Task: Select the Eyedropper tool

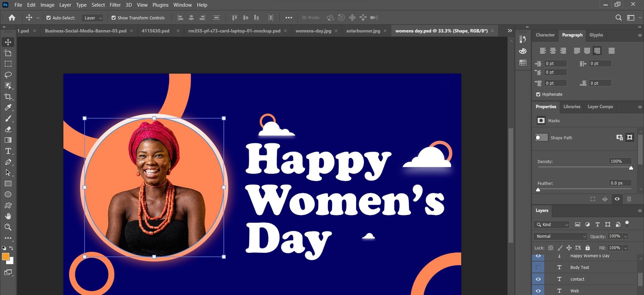Action: [8, 107]
